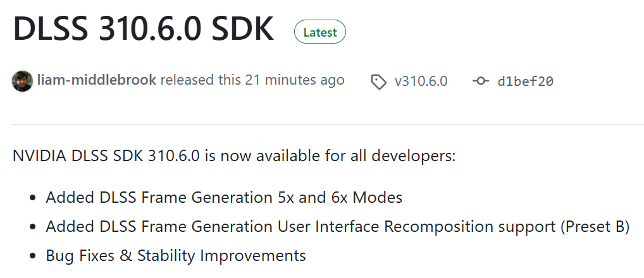Select the "Bug Fixes & Stability Improvements" line
The image size is (644, 278).
click(176, 255)
